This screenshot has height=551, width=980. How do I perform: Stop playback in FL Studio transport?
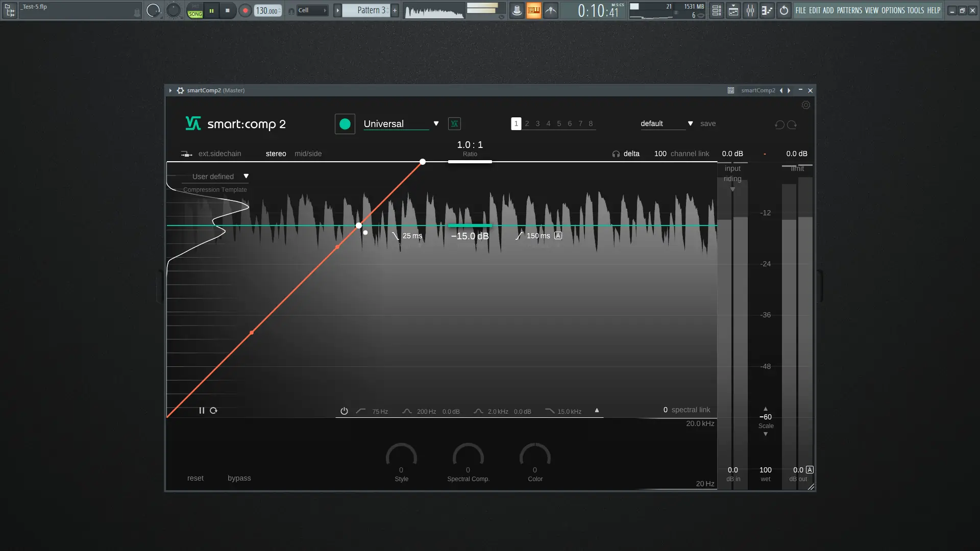[228, 10]
